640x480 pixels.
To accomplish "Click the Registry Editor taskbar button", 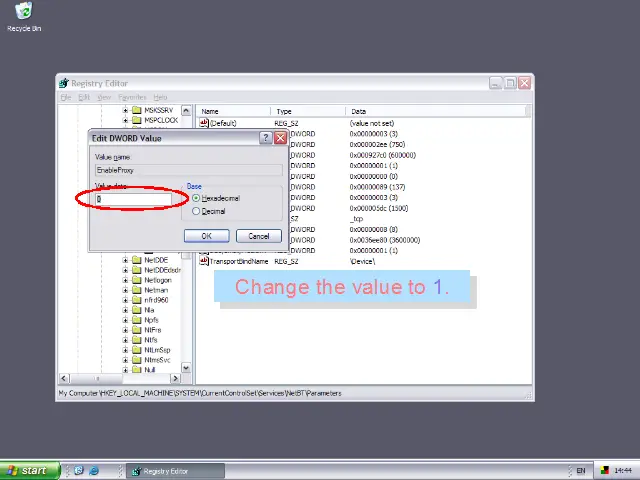I will point(176,471).
